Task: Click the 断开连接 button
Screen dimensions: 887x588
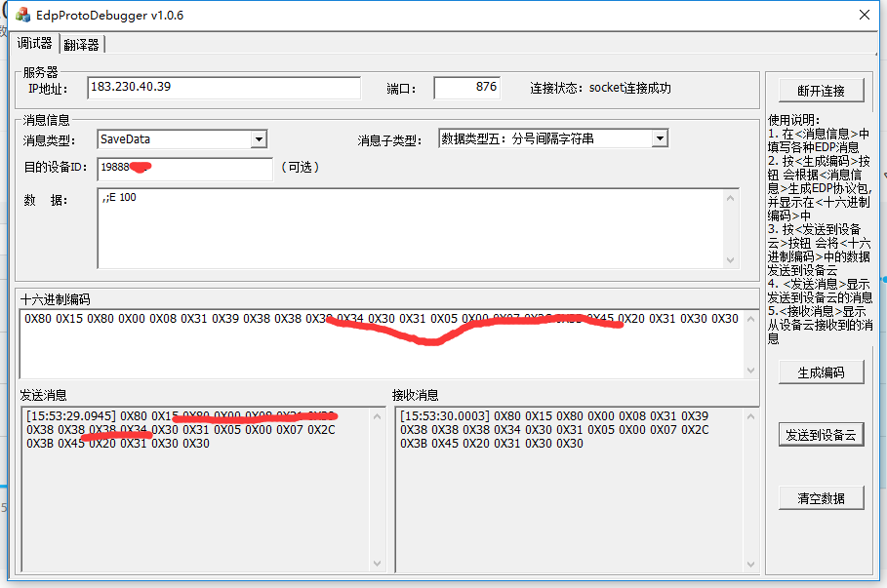Action: pyautogui.click(x=821, y=89)
